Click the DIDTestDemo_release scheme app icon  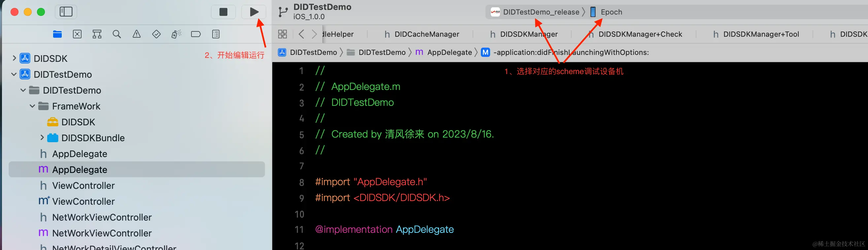coord(495,12)
